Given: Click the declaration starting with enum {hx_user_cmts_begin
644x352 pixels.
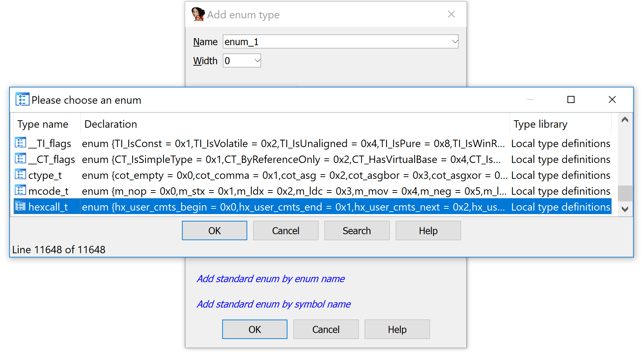Looking at the screenshot, I should tap(293, 207).
